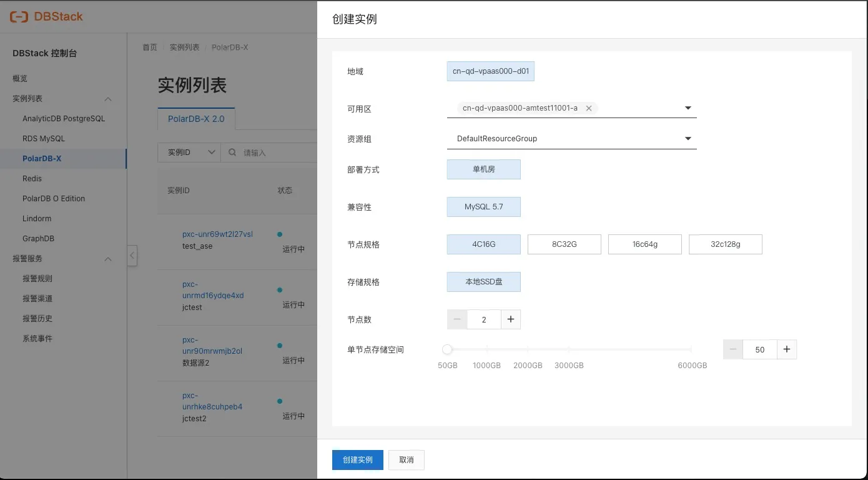Click the 3000GB mark on storage slider
The width and height of the screenshot is (868, 480).
coord(569,365)
